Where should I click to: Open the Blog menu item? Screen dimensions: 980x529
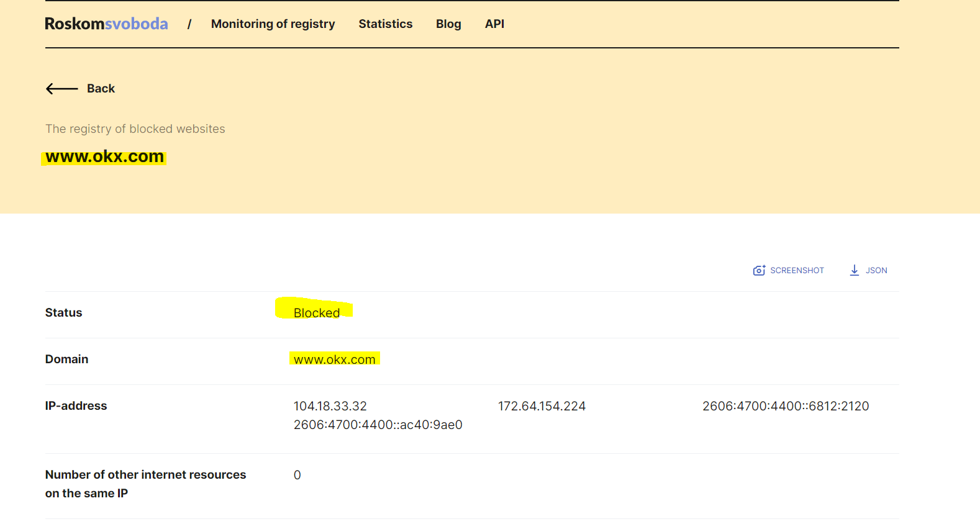pos(448,24)
